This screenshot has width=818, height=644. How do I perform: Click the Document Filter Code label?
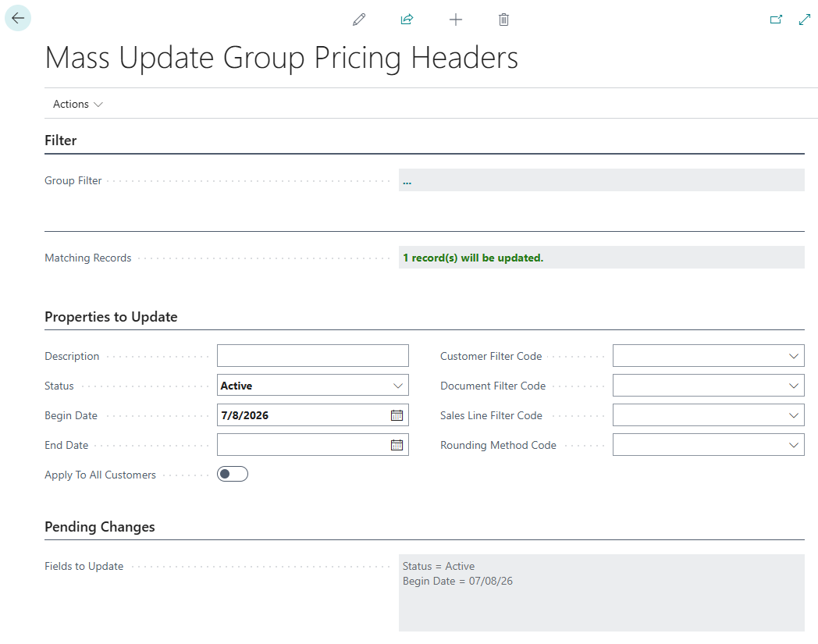point(493,386)
